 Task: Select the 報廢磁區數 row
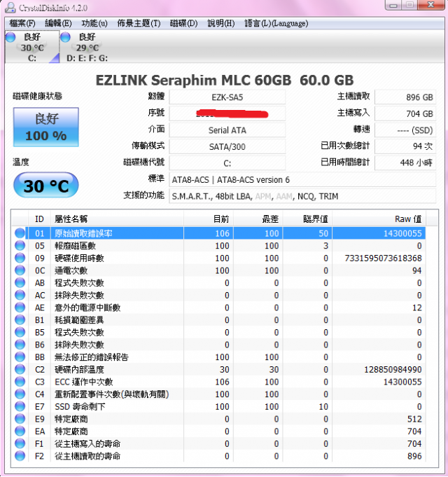click(219, 246)
